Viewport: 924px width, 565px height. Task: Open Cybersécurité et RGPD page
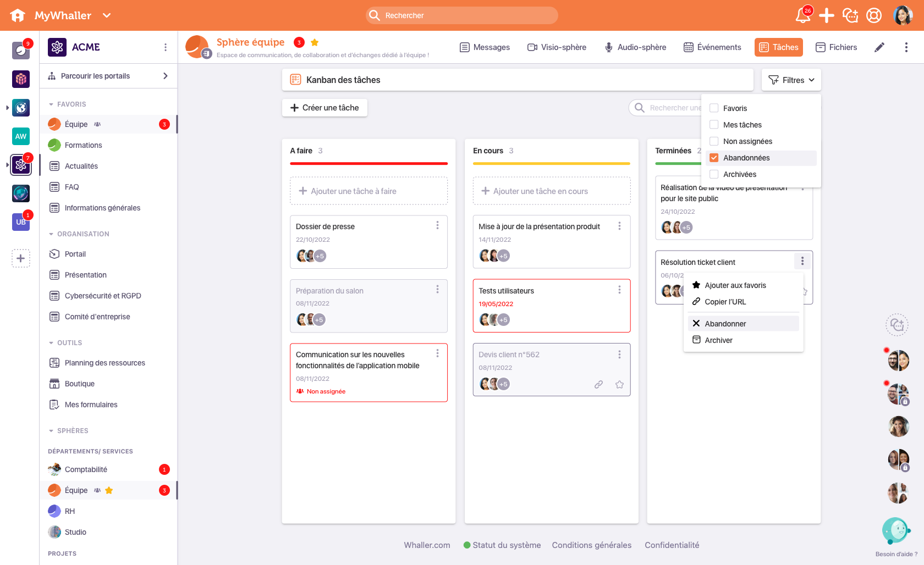(x=103, y=296)
